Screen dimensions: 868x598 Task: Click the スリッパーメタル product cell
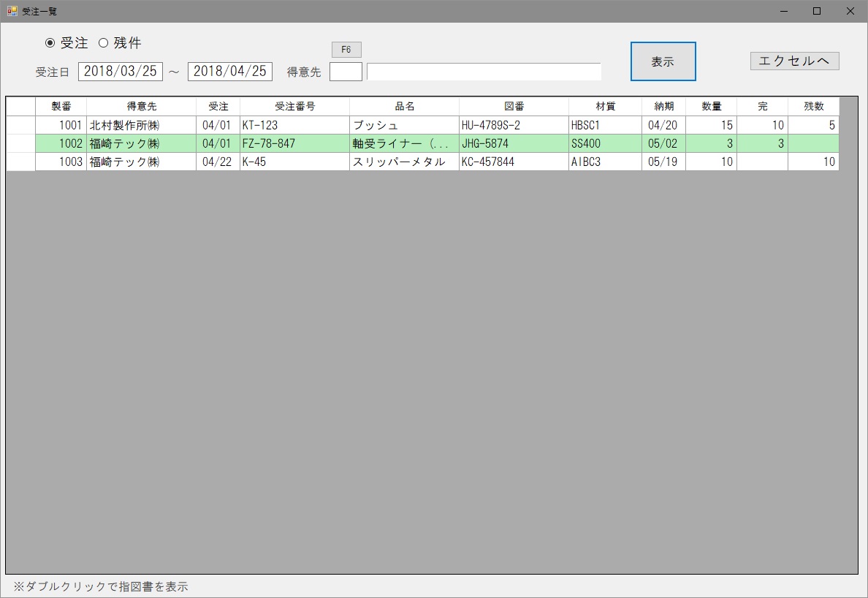pyautogui.click(x=404, y=162)
